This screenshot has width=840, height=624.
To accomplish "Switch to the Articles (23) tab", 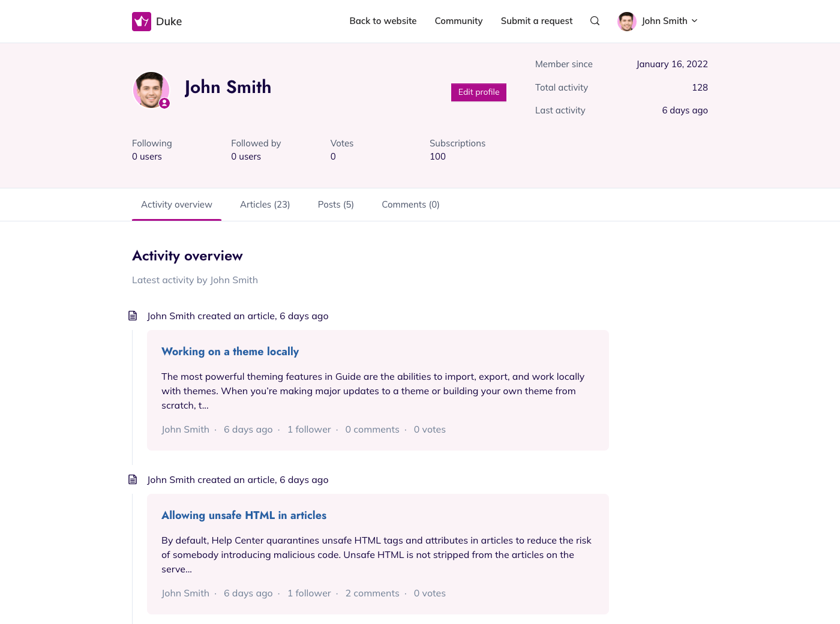I will 265,205.
